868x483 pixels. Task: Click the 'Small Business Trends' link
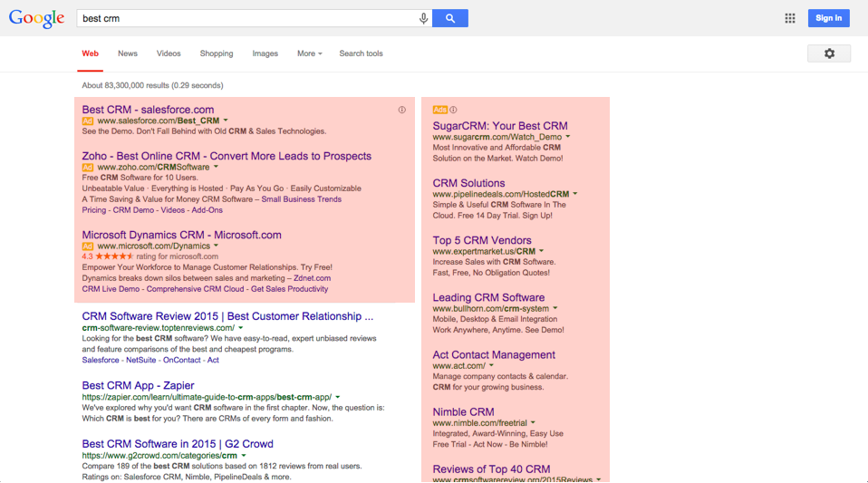coord(301,199)
